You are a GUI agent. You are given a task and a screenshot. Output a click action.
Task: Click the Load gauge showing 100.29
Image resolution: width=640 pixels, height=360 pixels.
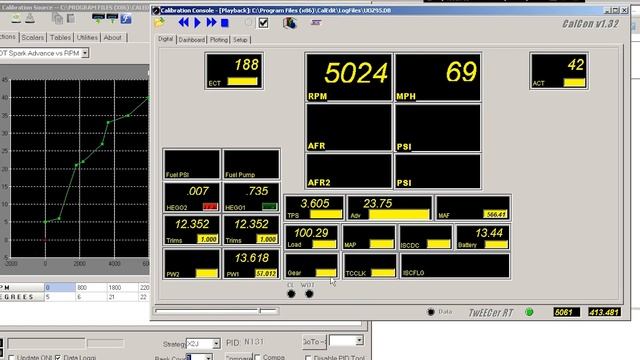[x=311, y=237]
